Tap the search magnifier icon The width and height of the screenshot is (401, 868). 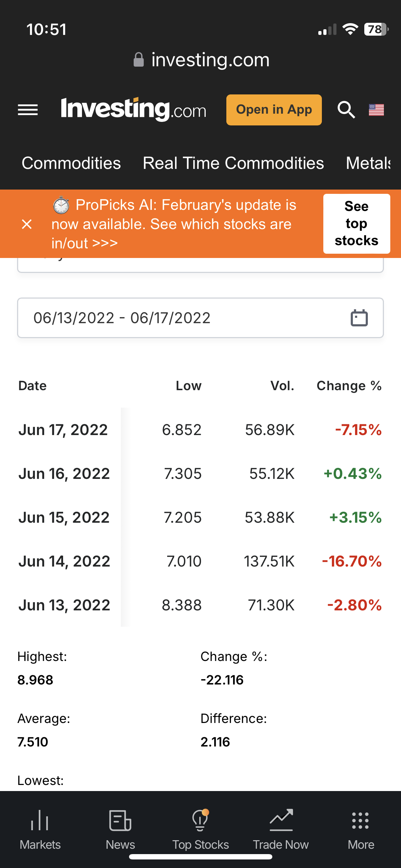(346, 110)
